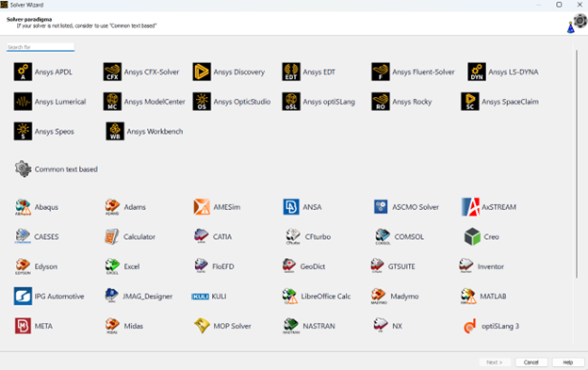Select the Edyson icon
The width and height of the screenshot is (588, 370).
[x=23, y=266]
